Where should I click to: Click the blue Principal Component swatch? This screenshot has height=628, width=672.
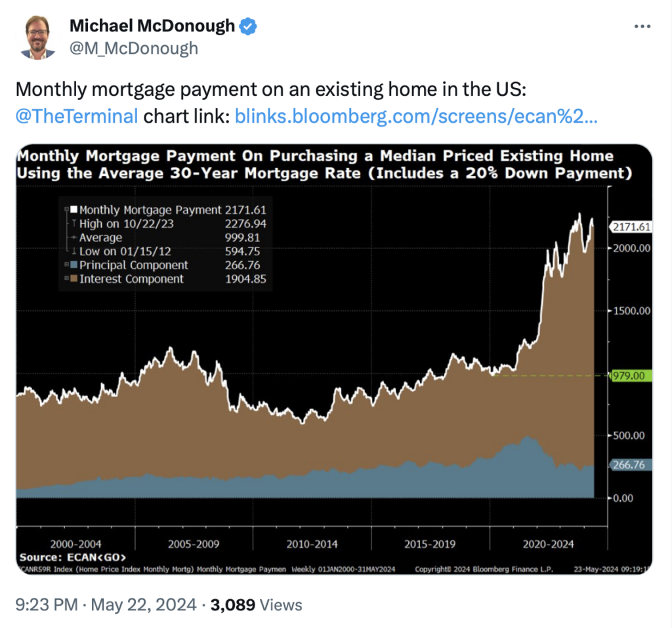tap(74, 265)
